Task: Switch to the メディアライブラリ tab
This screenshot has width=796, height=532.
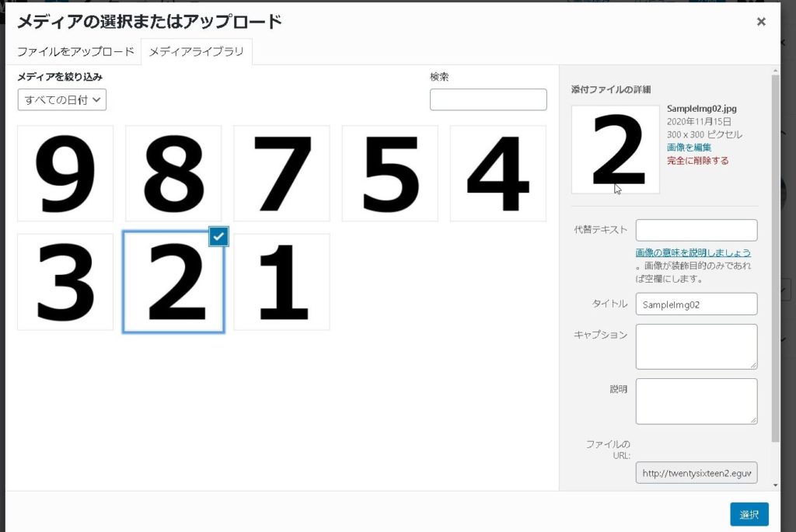Action: [x=196, y=53]
